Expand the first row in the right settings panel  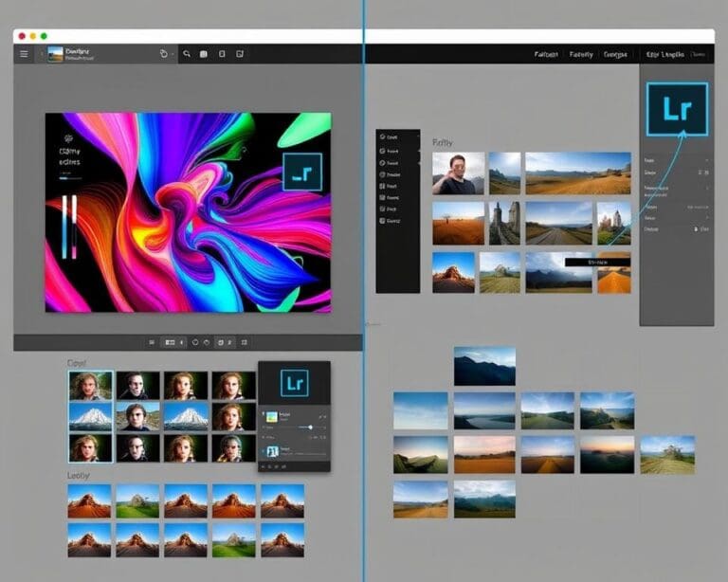tap(677, 160)
